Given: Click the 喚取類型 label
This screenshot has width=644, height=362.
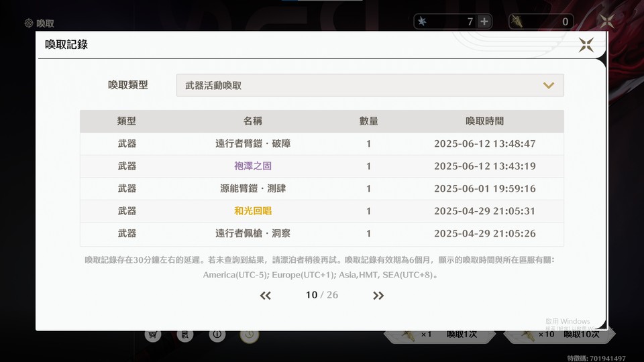Looking at the screenshot, I should tap(127, 85).
